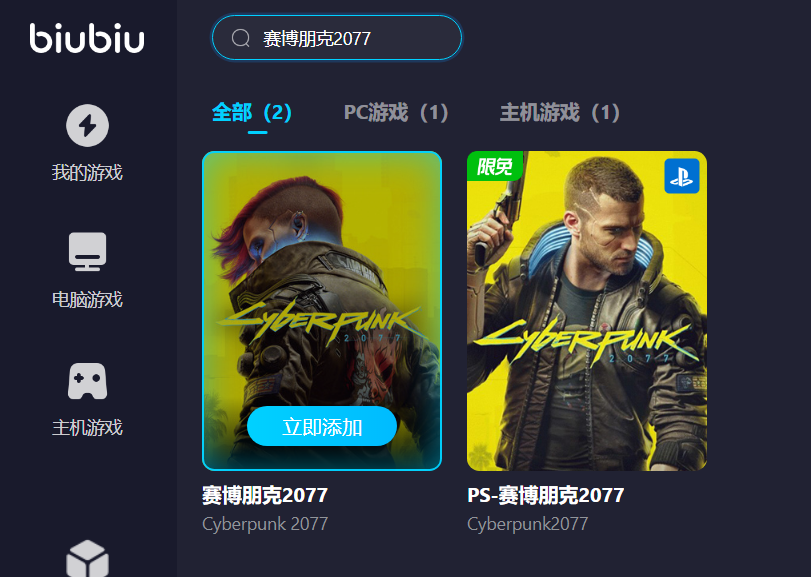Switch to the 全部 (2) tab

click(x=252, y=112)
